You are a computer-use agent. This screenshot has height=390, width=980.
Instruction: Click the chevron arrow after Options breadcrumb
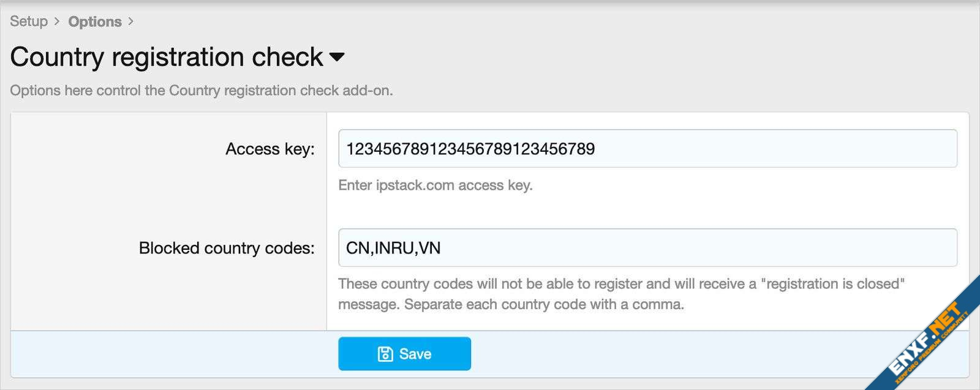click(130, 21)
